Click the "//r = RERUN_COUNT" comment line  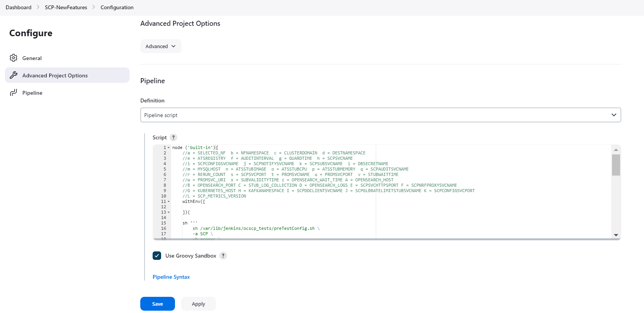coord(291,174)
